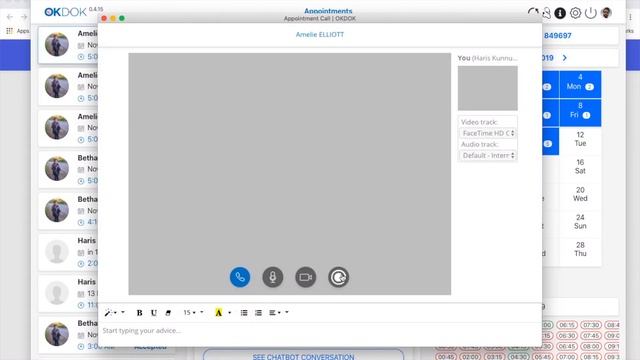
Task: End the call with the phone button
Action: 240,277
